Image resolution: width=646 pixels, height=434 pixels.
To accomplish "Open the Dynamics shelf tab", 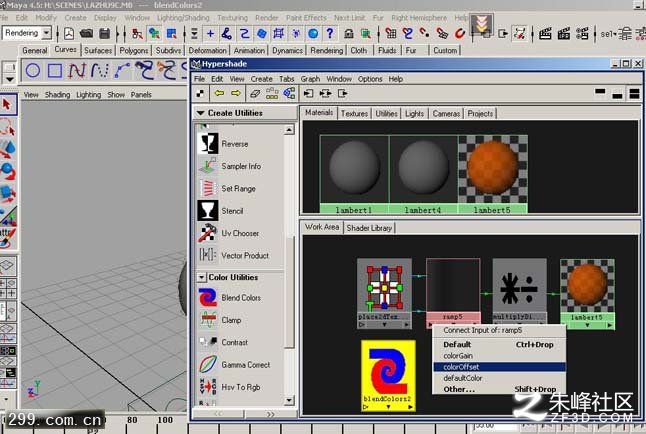I will 288,50.
